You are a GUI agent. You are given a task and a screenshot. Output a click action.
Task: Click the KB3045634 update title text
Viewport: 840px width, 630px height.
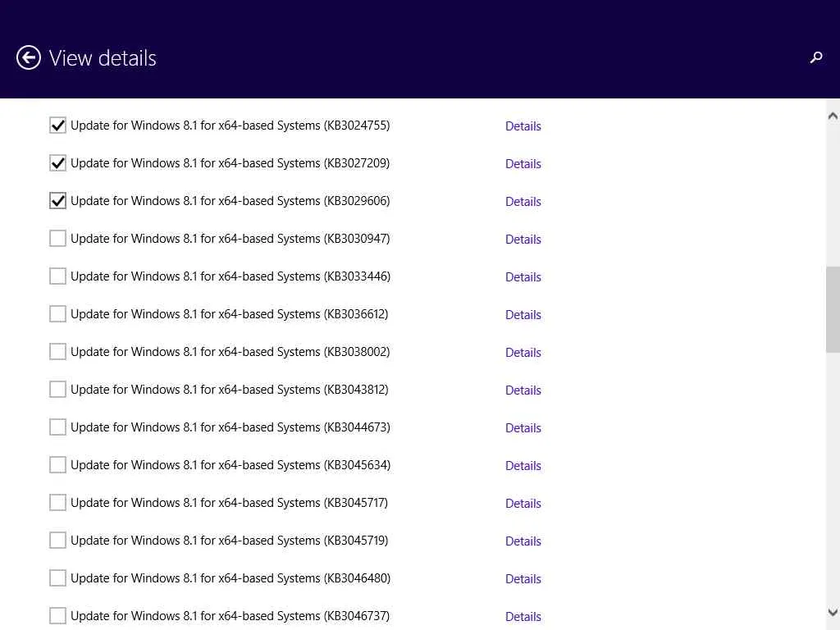pos(230,465)
